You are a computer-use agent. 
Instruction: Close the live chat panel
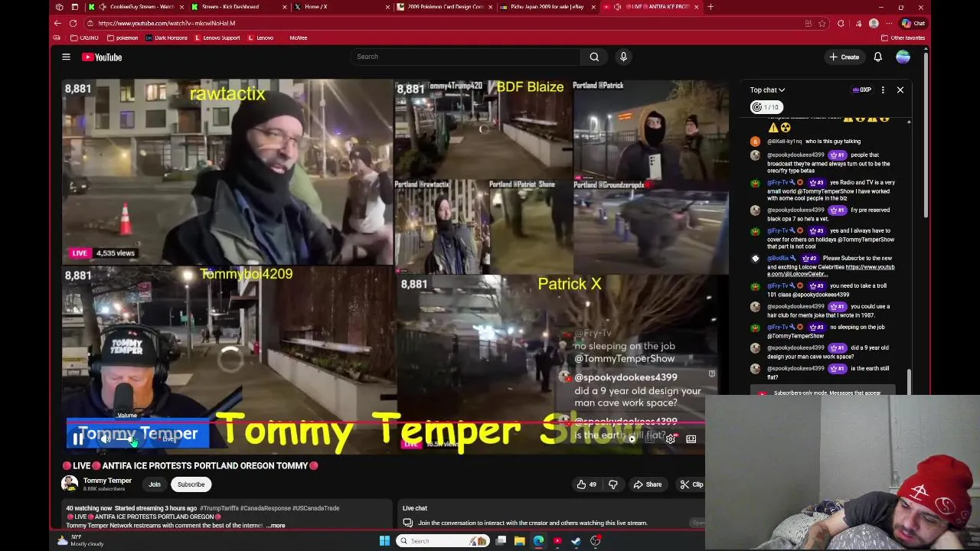pos(900,90)
